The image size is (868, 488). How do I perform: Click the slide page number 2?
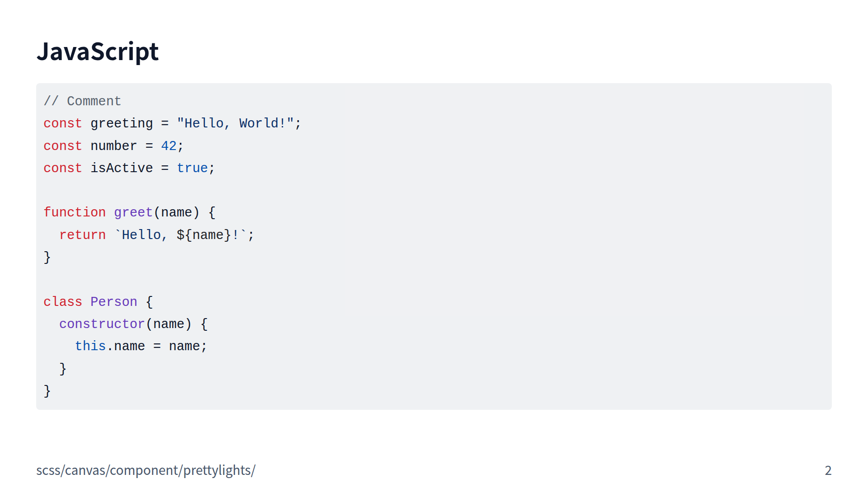coord(828,470)
